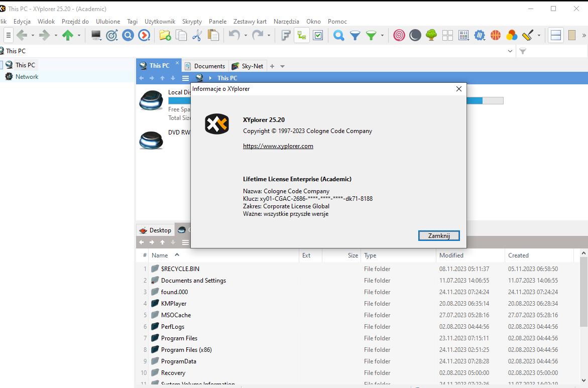
Task: Toggle dark mode with the moon icon
Action: click(x=415, y=36)
